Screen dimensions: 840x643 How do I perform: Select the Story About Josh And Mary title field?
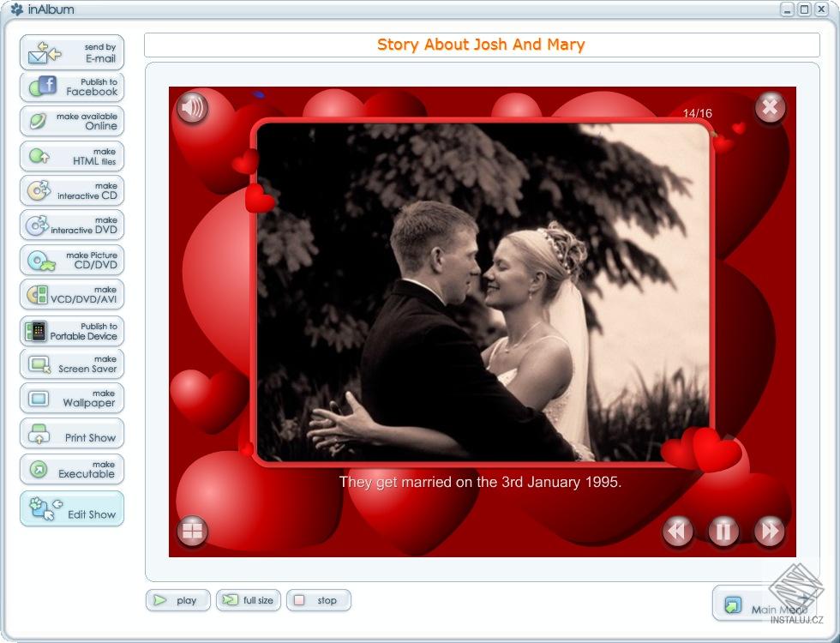coord(482,45)
